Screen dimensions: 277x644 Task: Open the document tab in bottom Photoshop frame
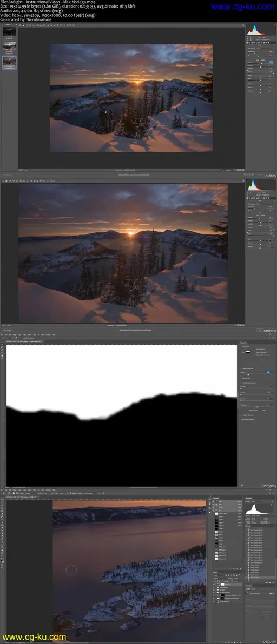[x=22, y=497]
